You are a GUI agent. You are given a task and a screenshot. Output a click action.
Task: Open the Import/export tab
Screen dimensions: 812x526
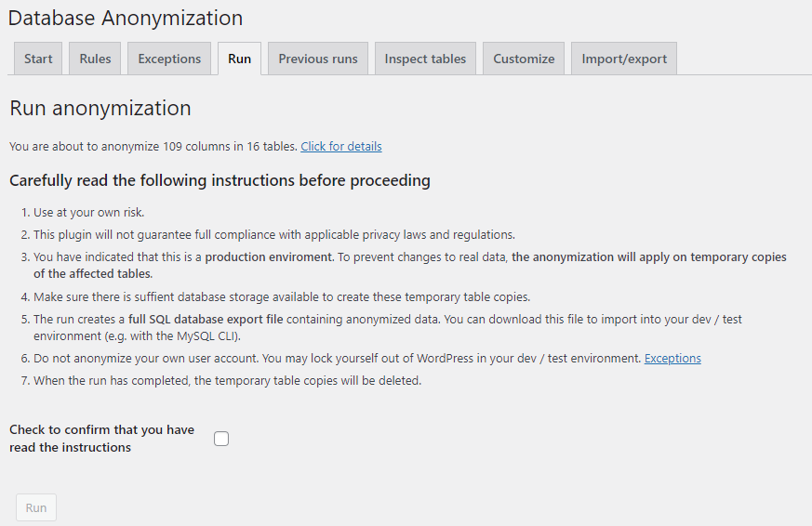click(x=624, y=59)
